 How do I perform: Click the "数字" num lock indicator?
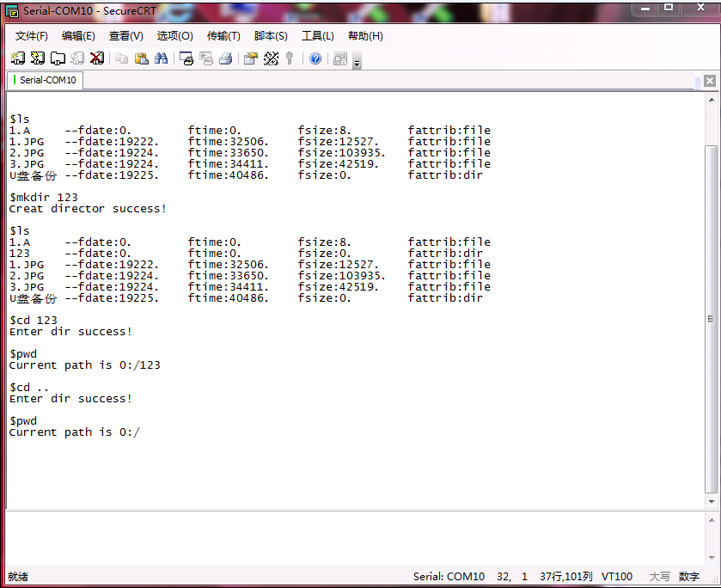pyautogui.click(x=689, y=577)
